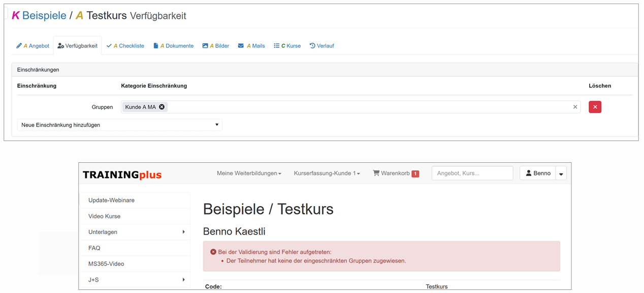
Task: Clear the Gruppen selection field
Action: coord(575,107)
